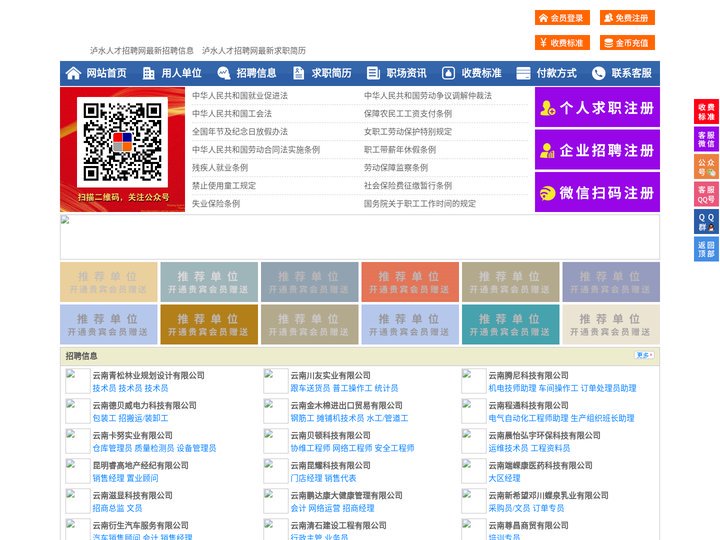
Task: Open 招聘信息 in the navigation bar
Action: [256, 73]
